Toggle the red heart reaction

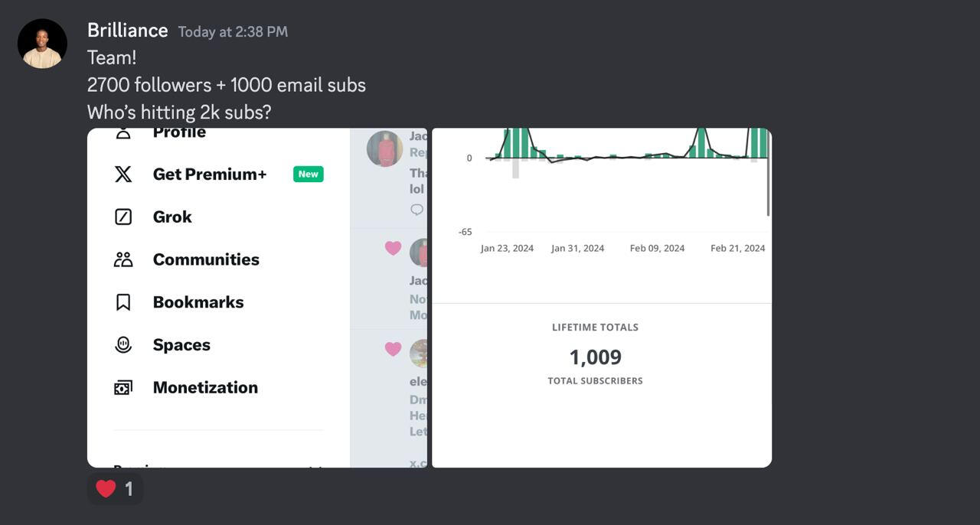115,489
